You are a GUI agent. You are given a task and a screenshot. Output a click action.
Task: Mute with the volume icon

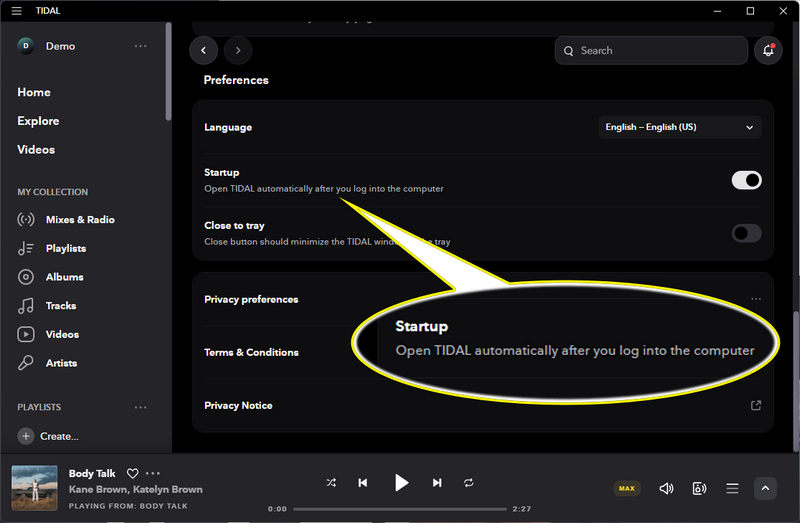coord(666,488)
